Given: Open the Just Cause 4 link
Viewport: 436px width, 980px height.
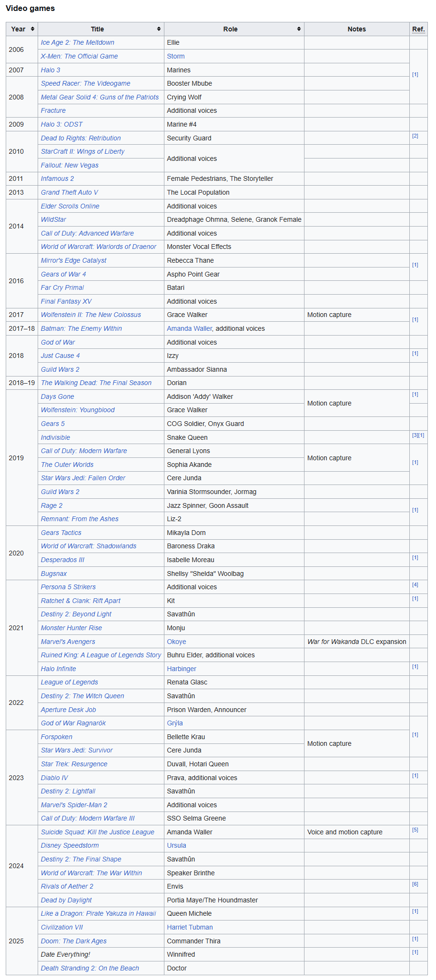Looking at the screenshot, I should pyautogui.click(x=60, y=356).
